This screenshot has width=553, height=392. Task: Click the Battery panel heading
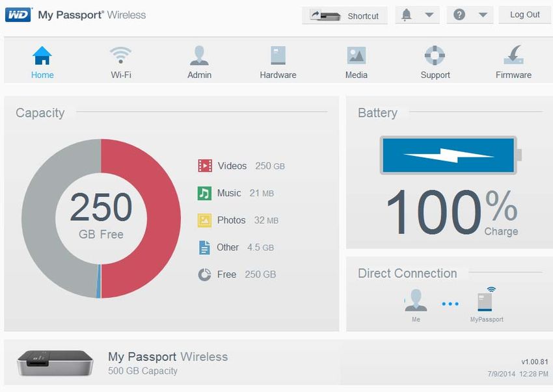[x=377, y=113]
